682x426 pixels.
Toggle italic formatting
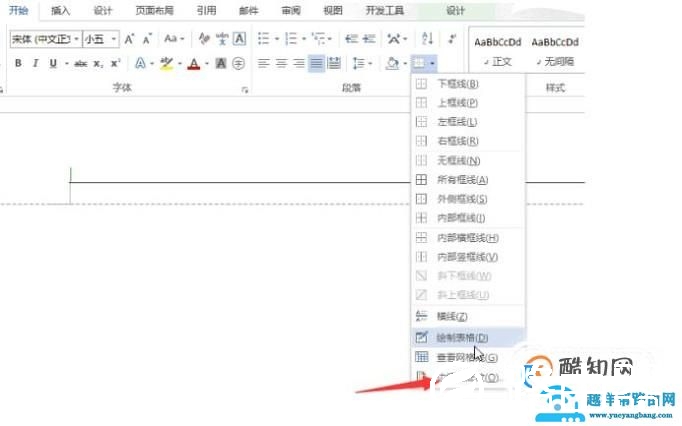tap(35, 64)
